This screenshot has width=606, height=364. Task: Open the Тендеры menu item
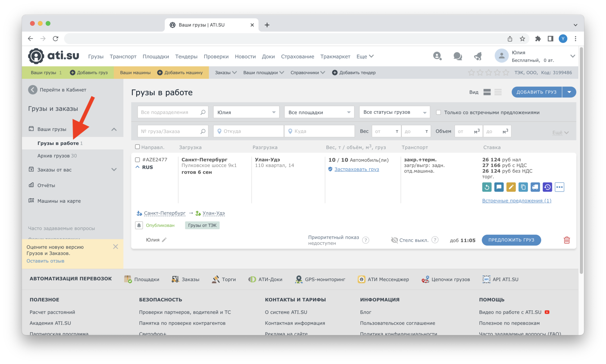point(186,56)
